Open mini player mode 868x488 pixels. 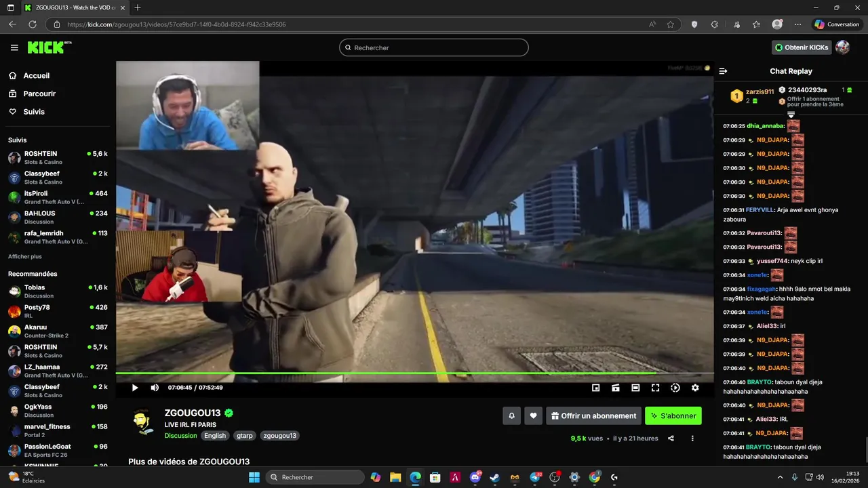tap(596, 388)
